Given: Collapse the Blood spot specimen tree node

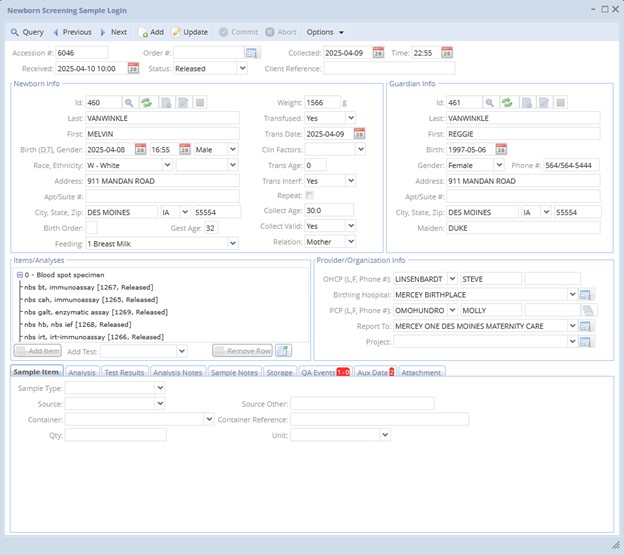Looking at the screenshot, I should (20, 275).
